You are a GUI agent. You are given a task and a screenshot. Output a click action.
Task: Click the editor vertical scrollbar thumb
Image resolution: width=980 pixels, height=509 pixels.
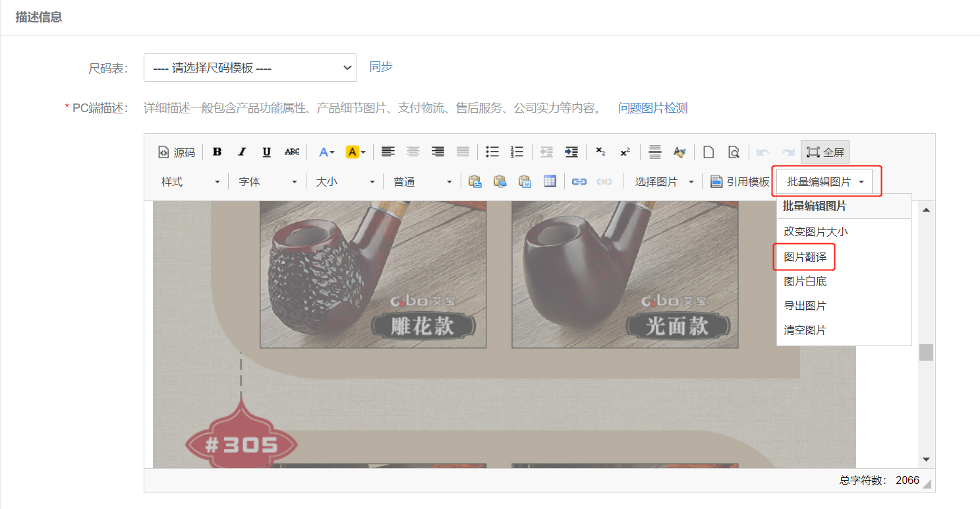pos(926,352)
